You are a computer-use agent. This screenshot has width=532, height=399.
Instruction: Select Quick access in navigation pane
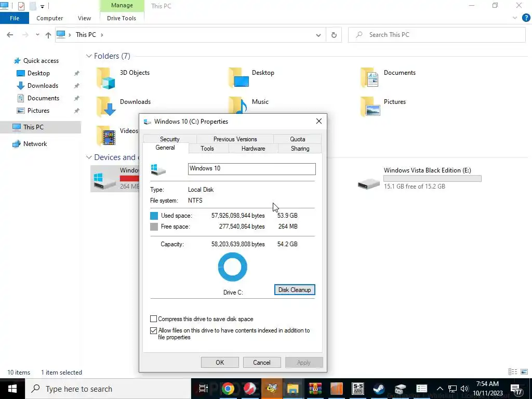point(41,61)
